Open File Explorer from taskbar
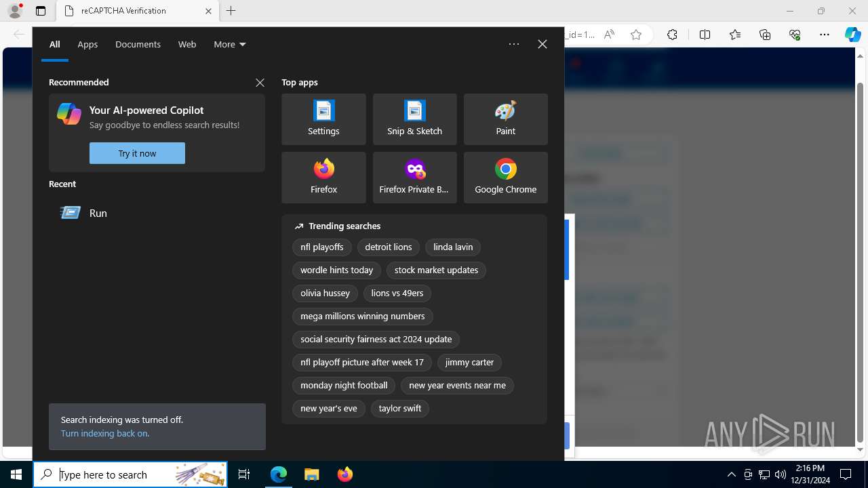Viewport: 868px width, 488px height. [x=312, y=474]
